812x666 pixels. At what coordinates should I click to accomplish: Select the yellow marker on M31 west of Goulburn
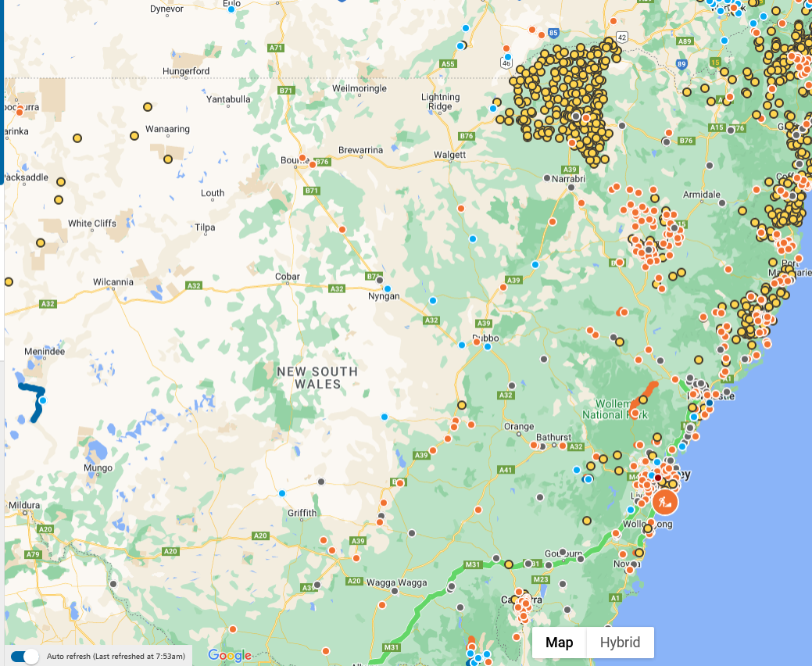pyautogui.click(x=509, y=564)
